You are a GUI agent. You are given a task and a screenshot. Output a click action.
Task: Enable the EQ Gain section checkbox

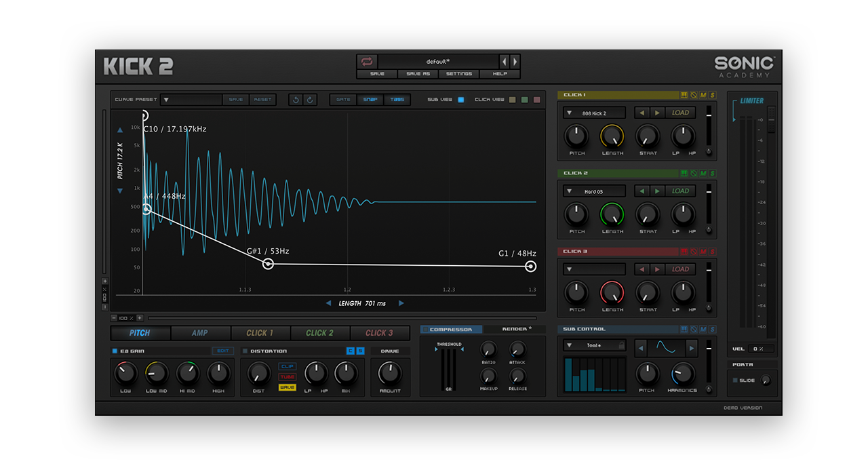(x=115, y=351)
